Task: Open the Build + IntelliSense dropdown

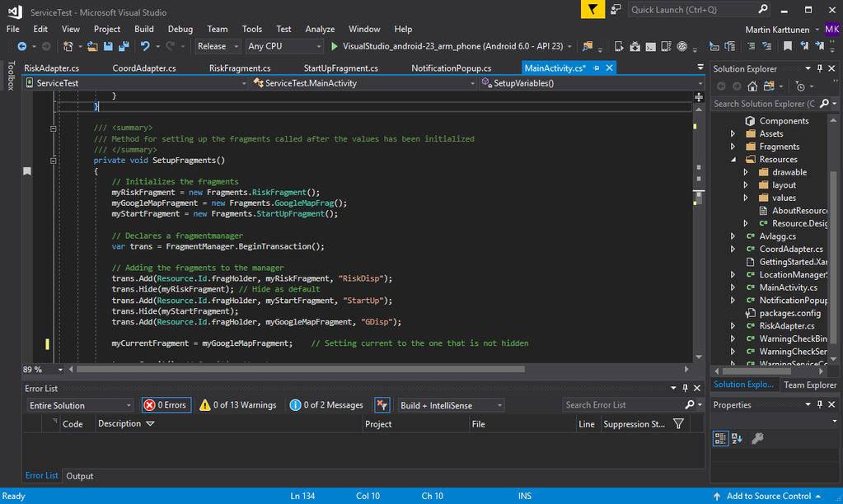Action: pyautogui.click(x=451, y=405)
